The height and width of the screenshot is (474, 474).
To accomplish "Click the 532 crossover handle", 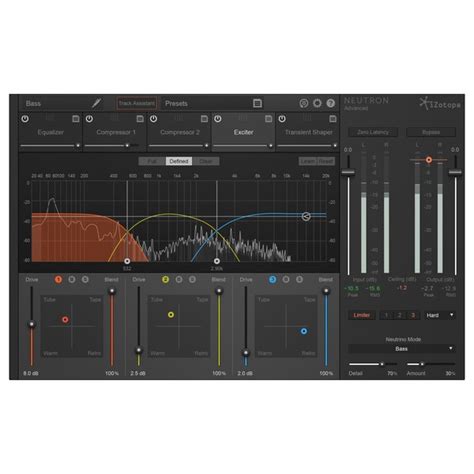I will (x=127, y=261).
